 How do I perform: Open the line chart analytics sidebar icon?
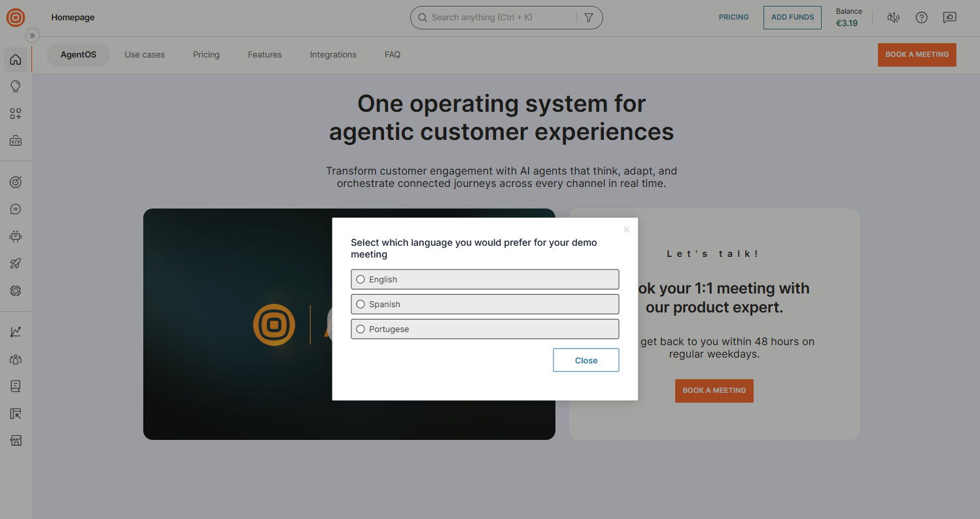click(16, 332)
